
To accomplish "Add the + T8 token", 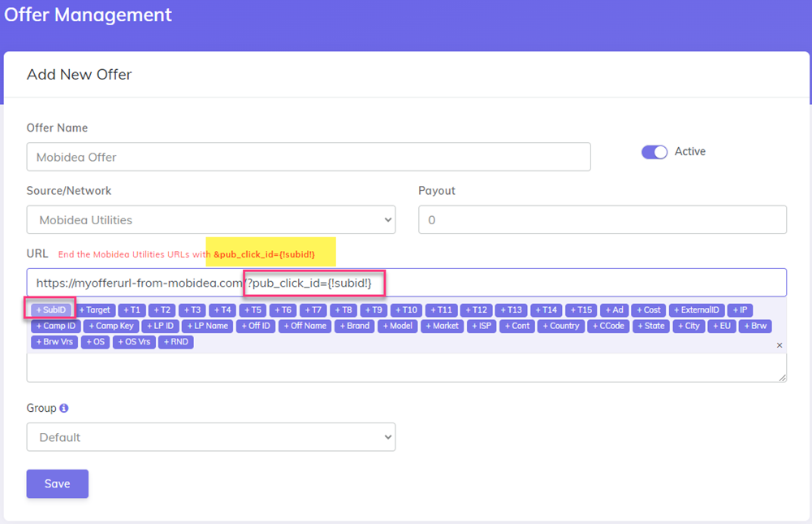I will 343,310.
